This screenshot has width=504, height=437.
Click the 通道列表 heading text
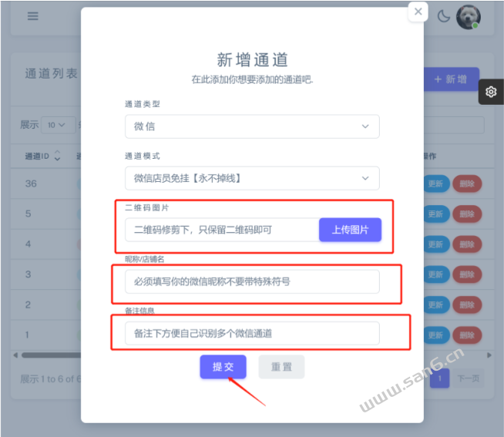point(52,74)
